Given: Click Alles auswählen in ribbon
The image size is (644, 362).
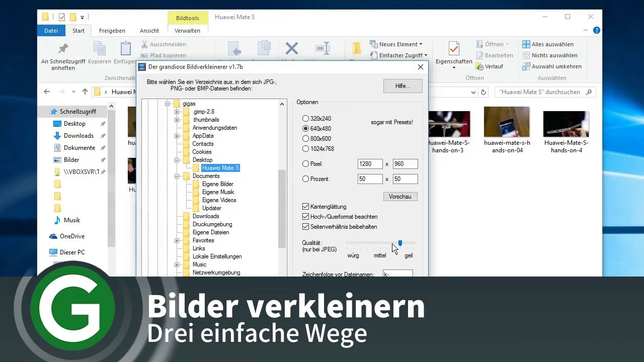Looking at the screenshot, I should [548, 44].
